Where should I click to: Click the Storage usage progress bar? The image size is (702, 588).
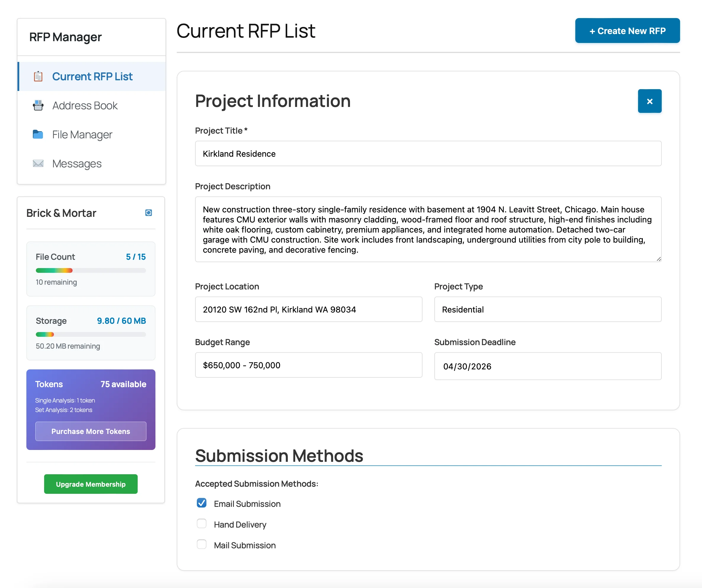(x=91, y=334)
